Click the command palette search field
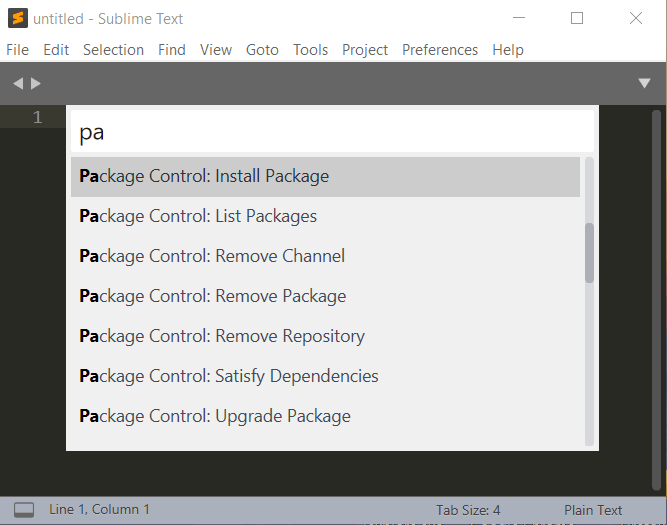 point(332,131)
